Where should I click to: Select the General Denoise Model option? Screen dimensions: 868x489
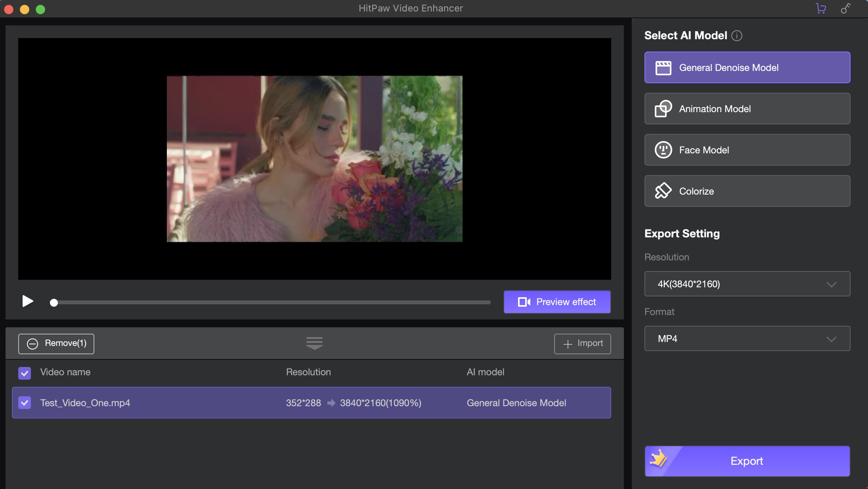[747, 67]
